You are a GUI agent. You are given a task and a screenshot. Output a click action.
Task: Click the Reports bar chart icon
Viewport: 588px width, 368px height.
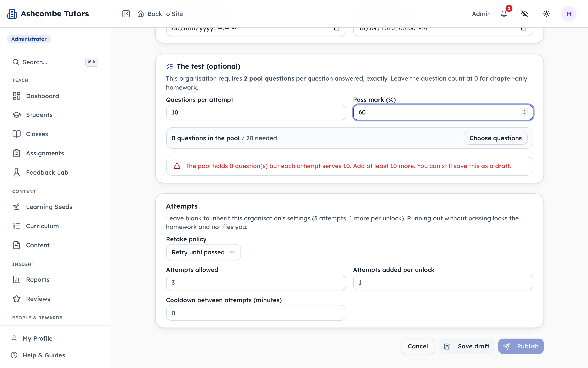17,280
